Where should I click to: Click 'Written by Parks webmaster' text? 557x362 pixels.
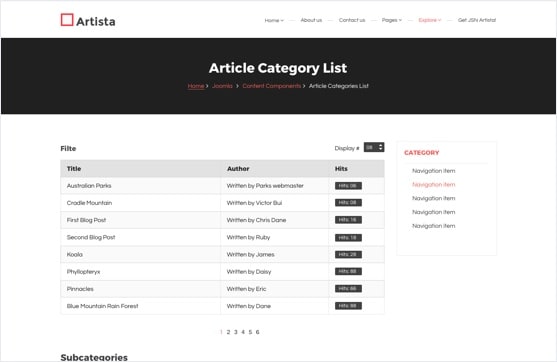(265, 186)
